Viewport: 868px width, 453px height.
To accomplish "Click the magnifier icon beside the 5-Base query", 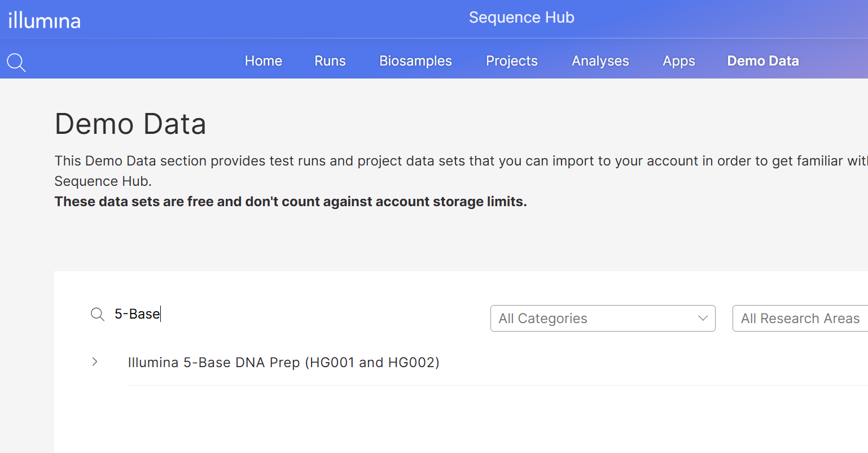I will point(98,315).
